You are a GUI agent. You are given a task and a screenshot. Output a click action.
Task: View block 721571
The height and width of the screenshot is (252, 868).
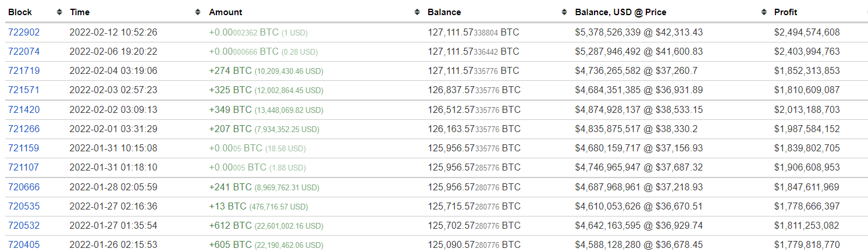tap(24, 90)
